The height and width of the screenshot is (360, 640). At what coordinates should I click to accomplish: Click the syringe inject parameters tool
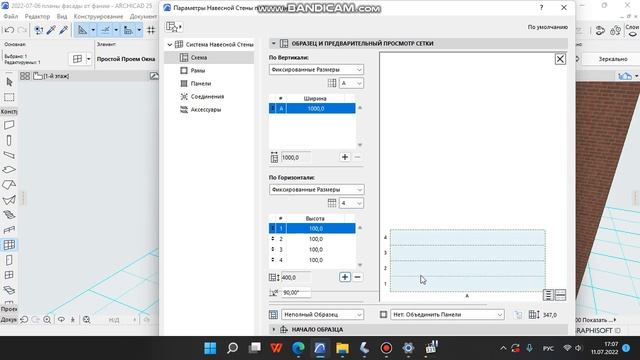pos(63,30)
